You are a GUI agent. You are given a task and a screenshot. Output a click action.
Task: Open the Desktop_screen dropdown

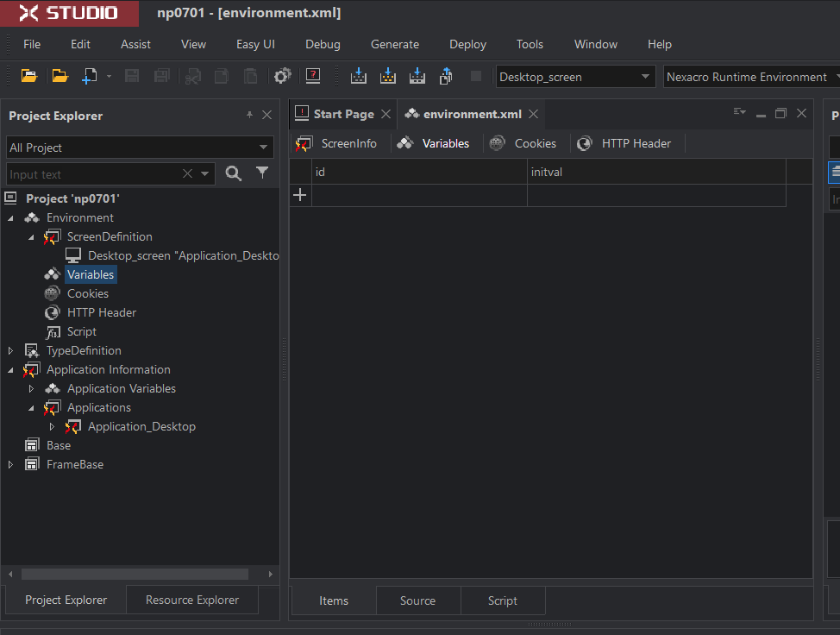pyautogui.click(x=575, y=77)
